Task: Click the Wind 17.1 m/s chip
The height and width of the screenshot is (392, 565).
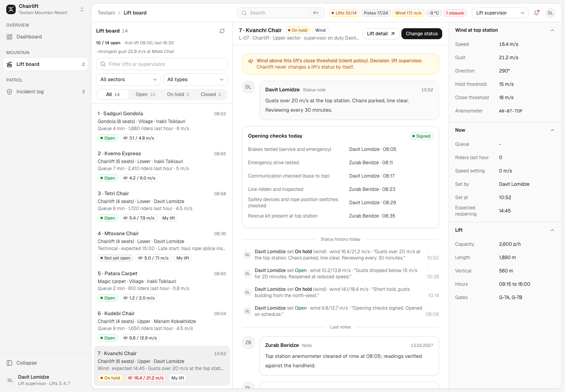Action: 408,13
